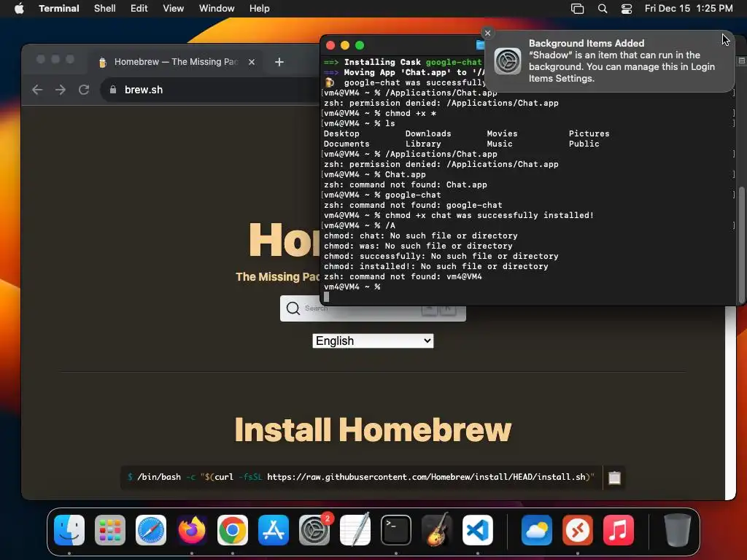Click the 'Downloads' entry in ls output
This screenshot has width=747, height=560.
point(428,134)
